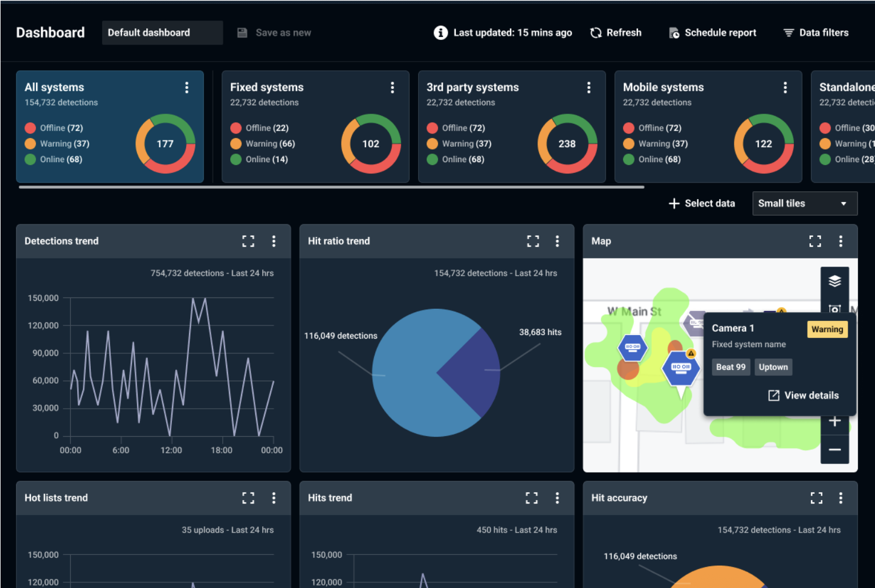The height and width of the screenshot is (588, 875).
Task: Click the 177 donut chart in All systems
Action: tap(165, 144)
